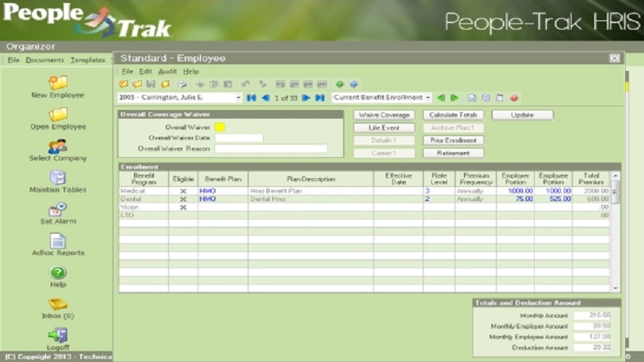Screen dimensions: 644x362
Task: Click the Open Employee folder icon
Action: pos(58,114)
